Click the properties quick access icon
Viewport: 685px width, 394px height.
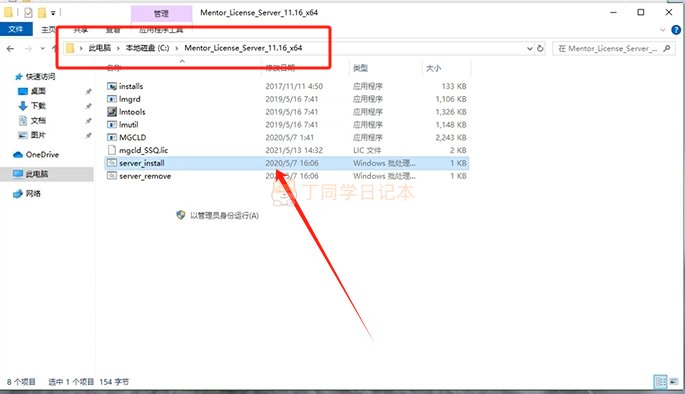click(28, 13)
